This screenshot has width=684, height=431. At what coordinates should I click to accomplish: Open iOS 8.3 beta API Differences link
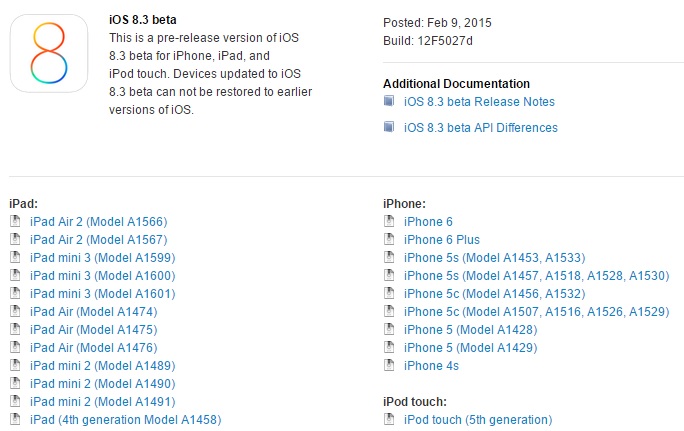tap(481, 127)
